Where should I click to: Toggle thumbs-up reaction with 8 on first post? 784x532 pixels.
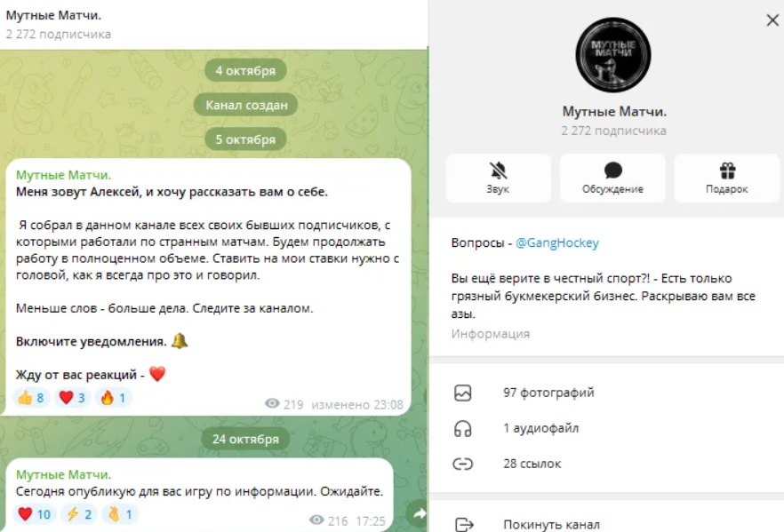point(31,398)
